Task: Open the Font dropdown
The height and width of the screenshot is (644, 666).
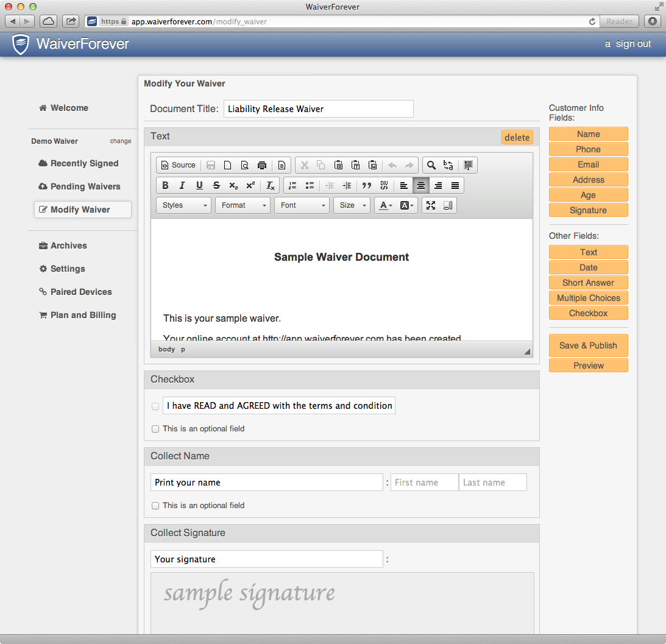Action: 302,205
